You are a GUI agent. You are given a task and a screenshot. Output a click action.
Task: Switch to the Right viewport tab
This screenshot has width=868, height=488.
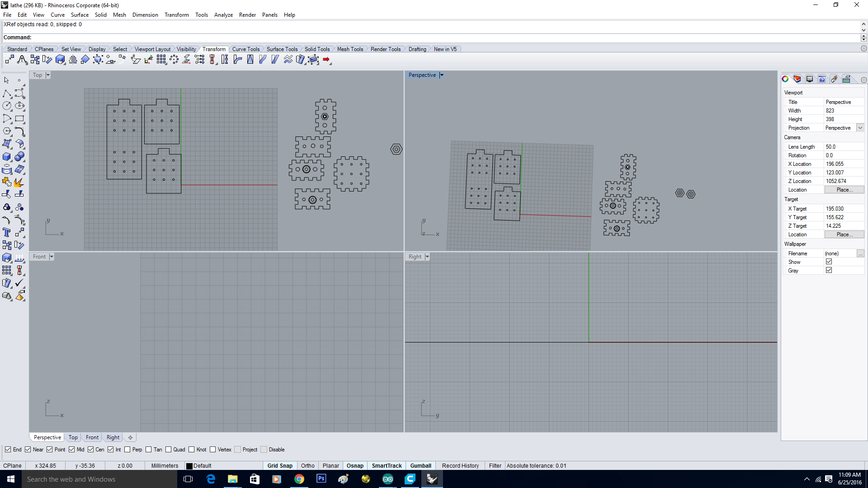(113, 437)
